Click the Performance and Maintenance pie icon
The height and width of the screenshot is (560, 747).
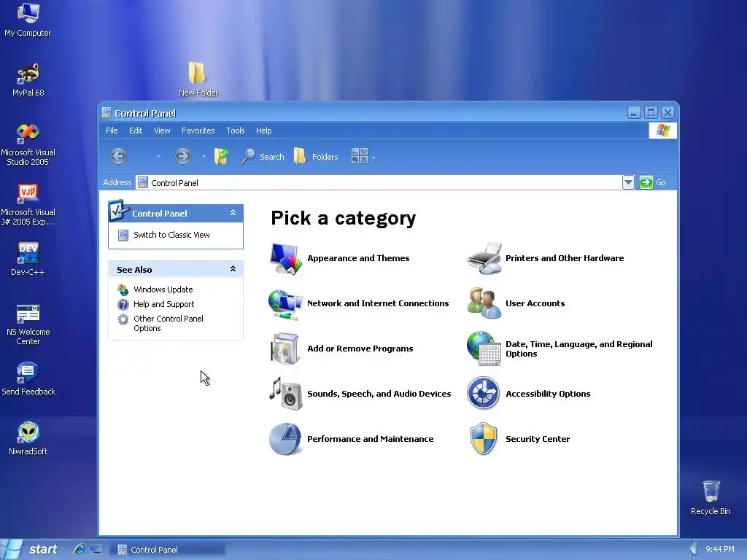(285, 438)
